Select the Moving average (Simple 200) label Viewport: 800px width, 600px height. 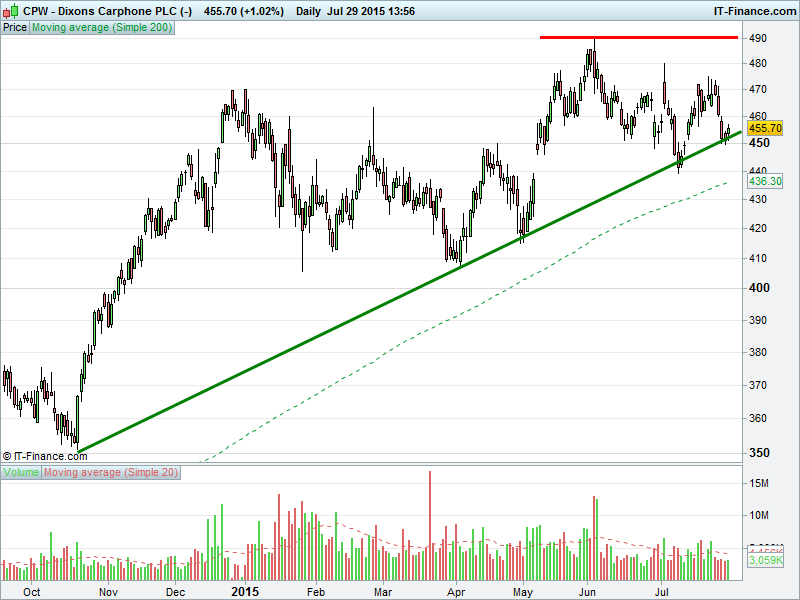point(102,28)
